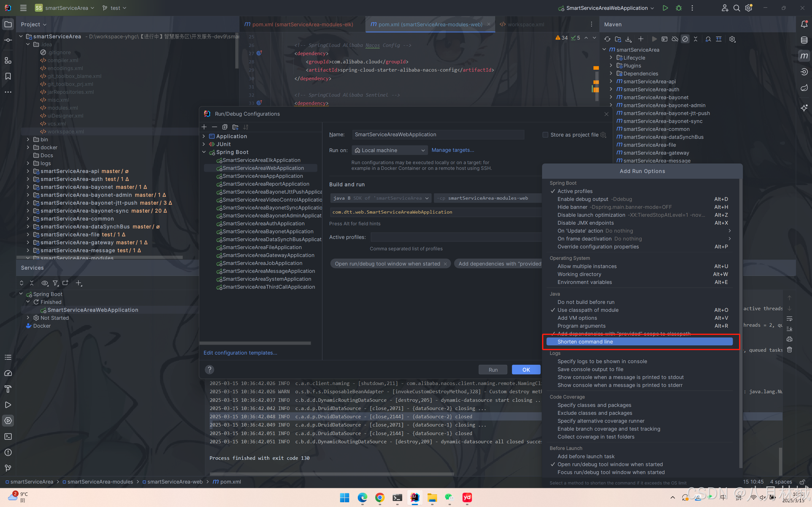Open the Local machine run-on dropdown
The width and height of the screenshot is (812, 507).
pos(390,150)
